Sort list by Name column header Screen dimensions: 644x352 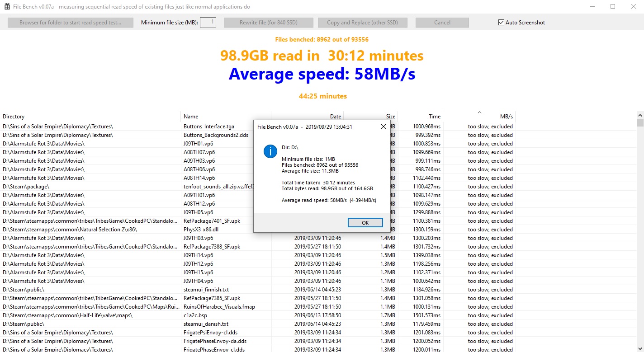[226, 117]
